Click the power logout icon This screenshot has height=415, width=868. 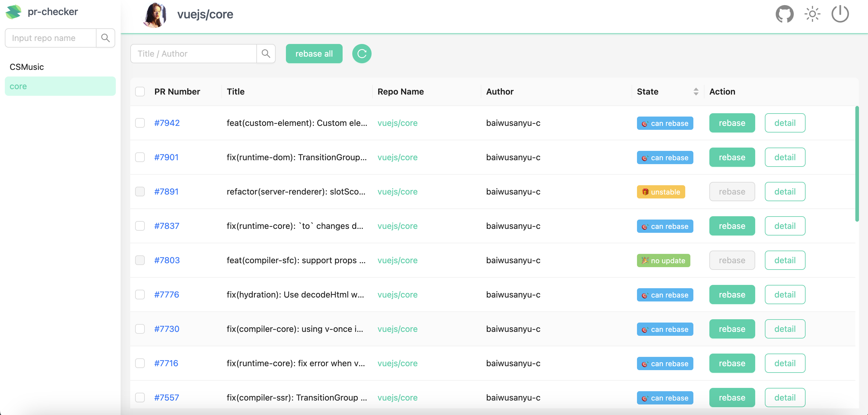840,14
